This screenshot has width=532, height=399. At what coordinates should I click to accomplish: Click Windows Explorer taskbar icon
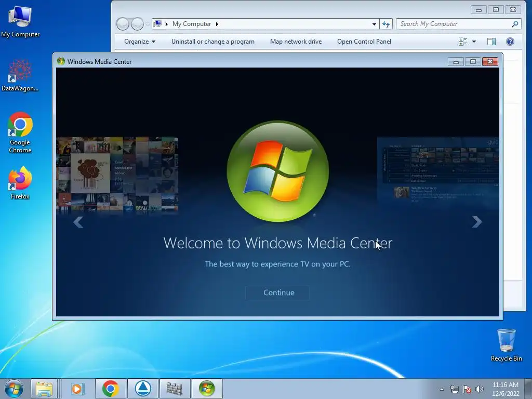pos(44,389)
